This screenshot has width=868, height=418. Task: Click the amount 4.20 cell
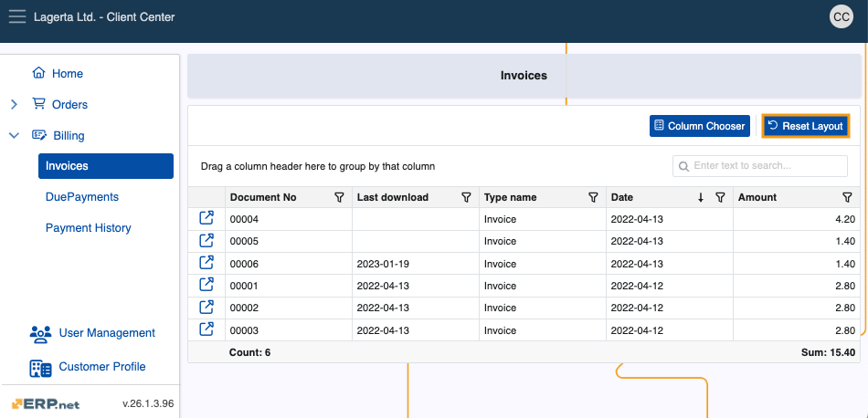tap(797, 219)
